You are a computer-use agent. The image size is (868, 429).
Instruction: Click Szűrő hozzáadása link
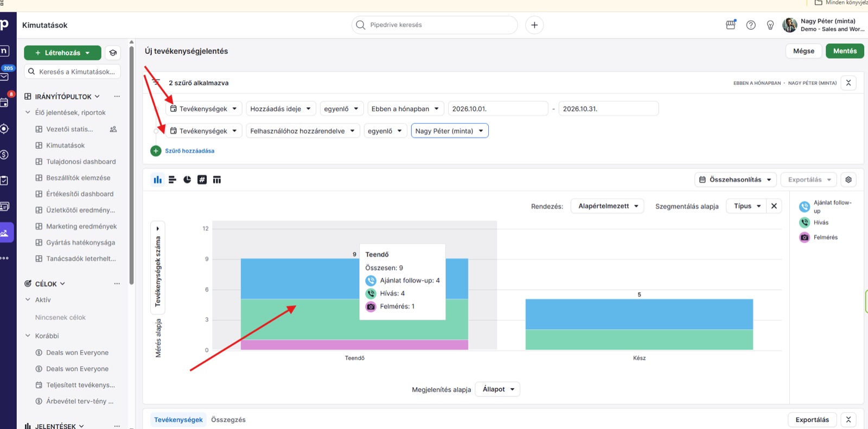click(x=190, y=151)
